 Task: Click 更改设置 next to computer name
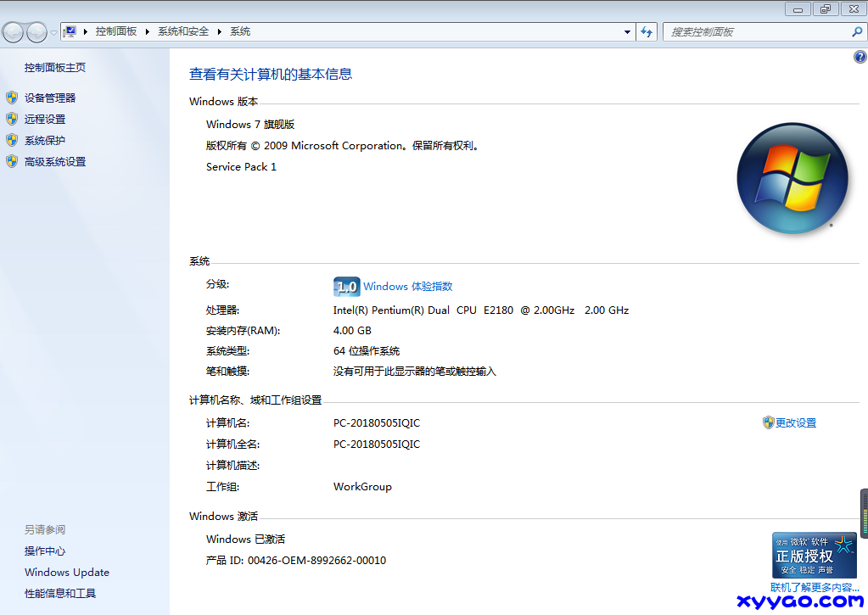click(795, 422)
